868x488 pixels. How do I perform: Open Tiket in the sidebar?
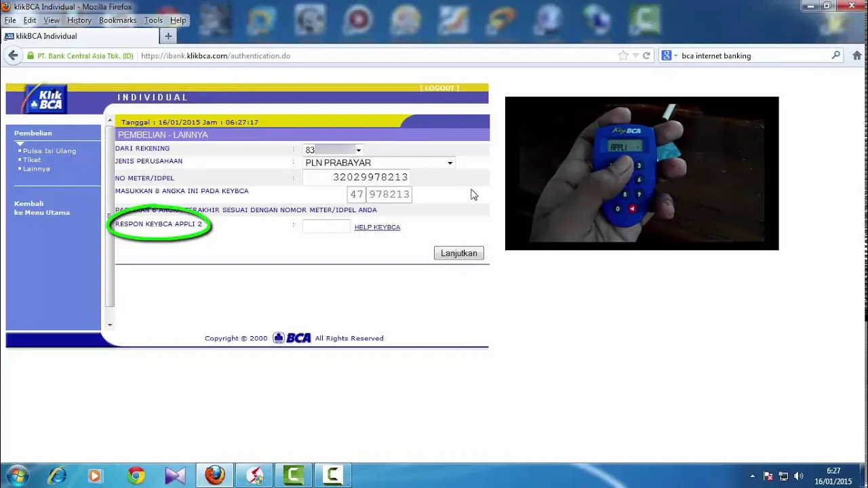(x=32, y=160)
